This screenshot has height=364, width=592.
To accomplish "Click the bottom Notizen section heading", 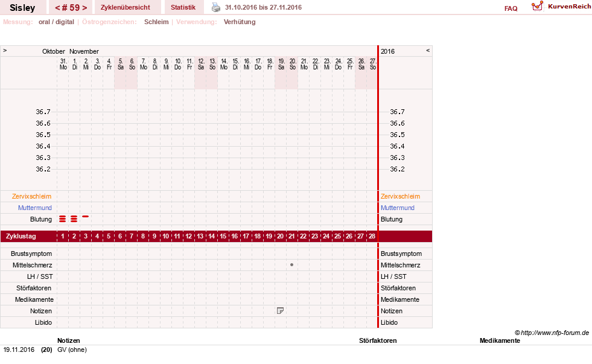I will [68, 340].
